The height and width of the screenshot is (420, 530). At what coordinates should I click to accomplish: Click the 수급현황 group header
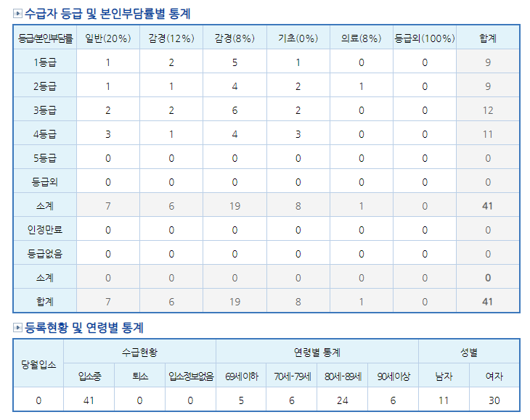[140, 352]
